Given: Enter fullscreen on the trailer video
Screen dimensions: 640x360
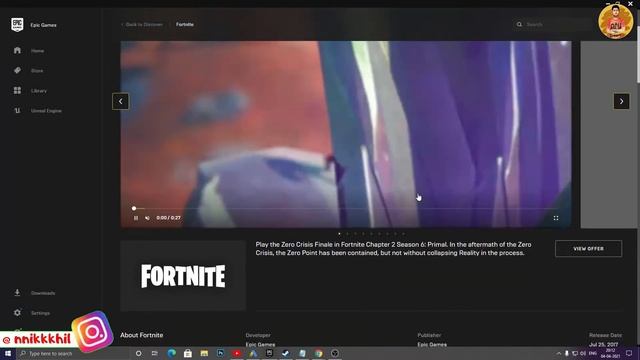Looking at the screenshot, I should click(x=556, y=218).
